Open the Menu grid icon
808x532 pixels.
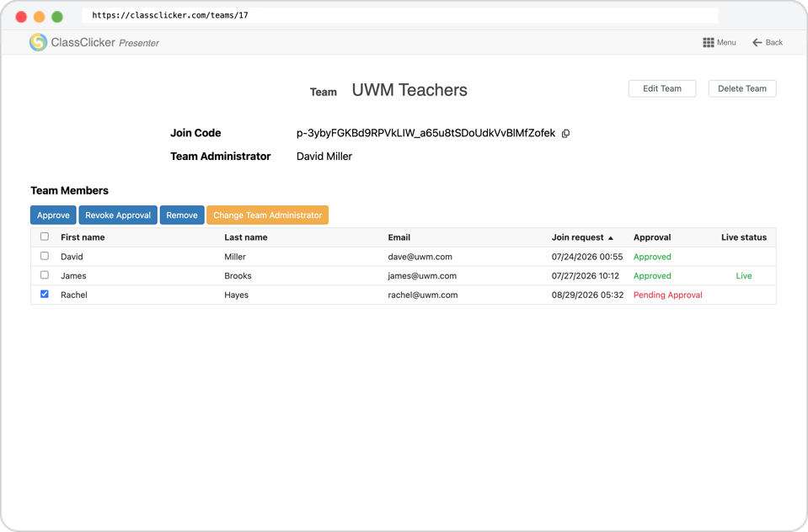(x=709, y=42)
